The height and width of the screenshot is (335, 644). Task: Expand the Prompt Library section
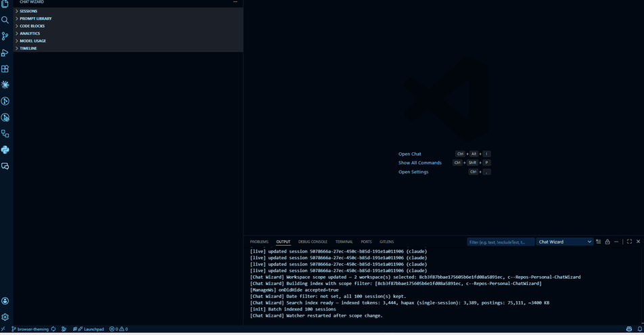(x=128, y=18)
